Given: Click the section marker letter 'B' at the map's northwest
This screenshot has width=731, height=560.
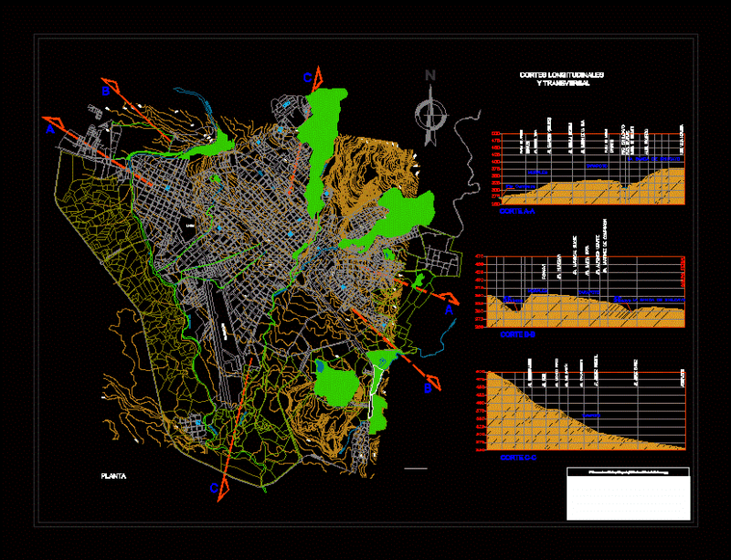Looking at the screenshot, I should coord(106,91).
